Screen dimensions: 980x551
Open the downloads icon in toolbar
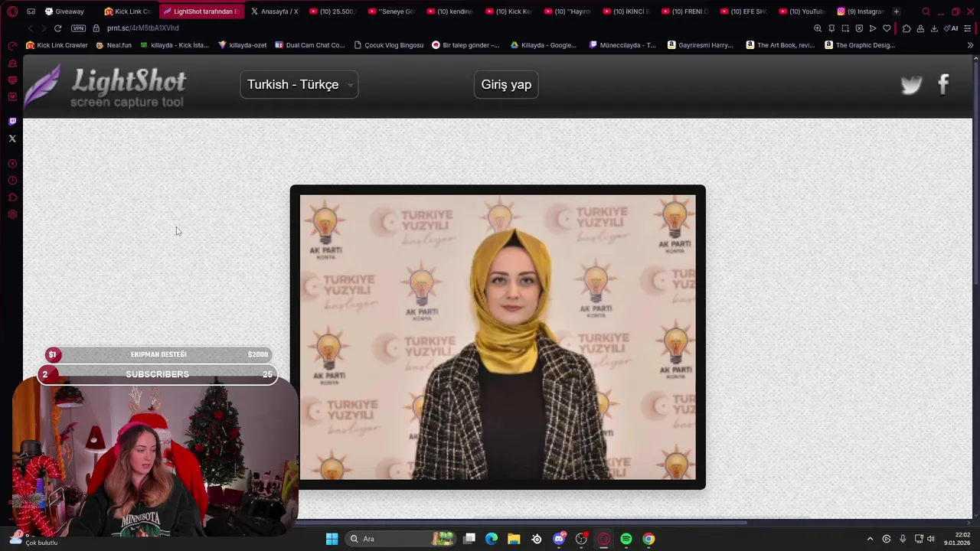click(x=934, y=28)
